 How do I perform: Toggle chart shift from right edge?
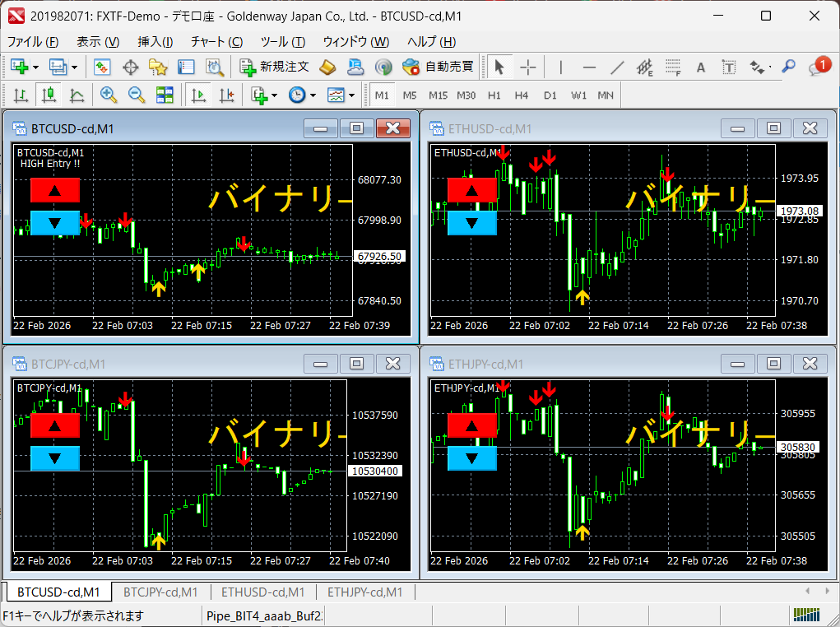tap(227, 95)
